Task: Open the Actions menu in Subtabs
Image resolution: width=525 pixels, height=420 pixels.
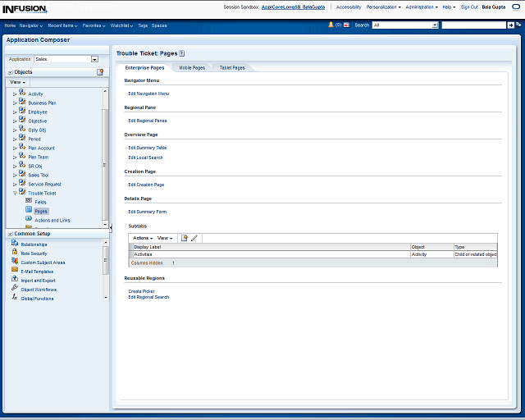Action: (143, 238)
